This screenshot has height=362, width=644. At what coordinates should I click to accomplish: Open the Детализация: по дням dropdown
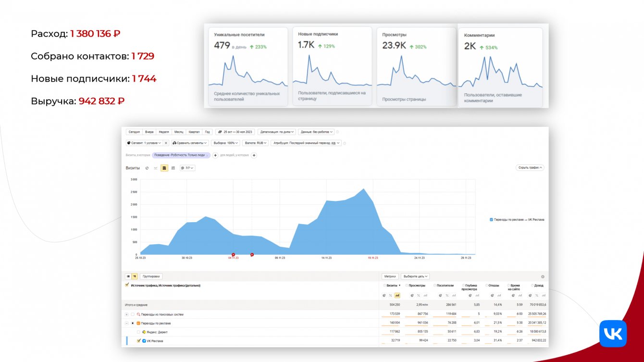pyautogui.click(x=277, y=132)
